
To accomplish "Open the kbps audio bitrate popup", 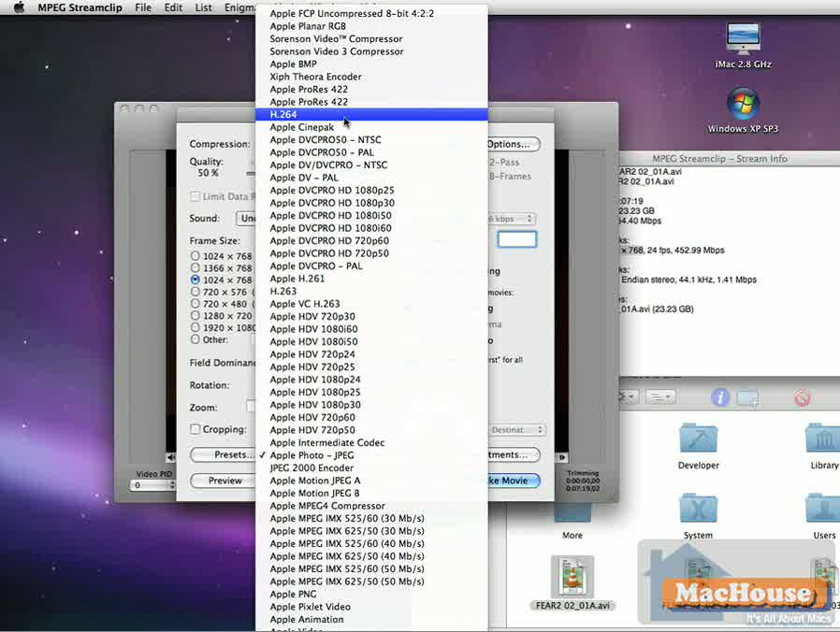I will 512,219.
